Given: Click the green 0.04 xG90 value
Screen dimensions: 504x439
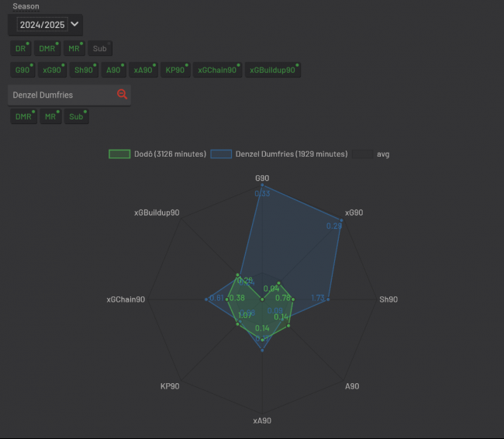Looking at the screenshot, I should point(271,289).
